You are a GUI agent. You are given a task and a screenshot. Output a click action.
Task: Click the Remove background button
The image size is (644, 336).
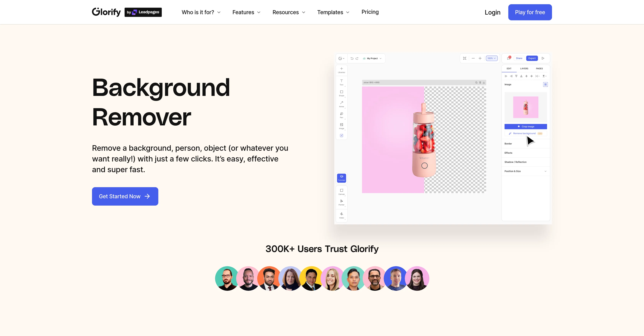(x=526, y=133)
